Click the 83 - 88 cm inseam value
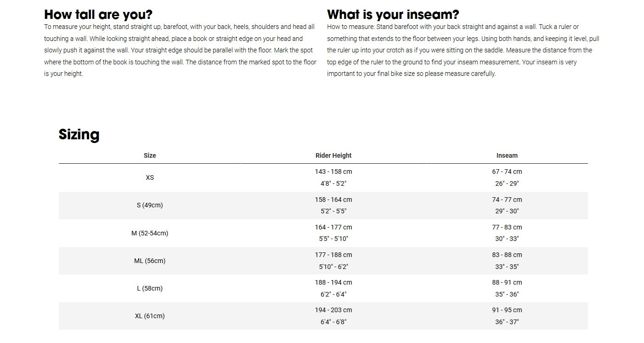Viewport: 644px width, 343px height. (x=507, y=255)
